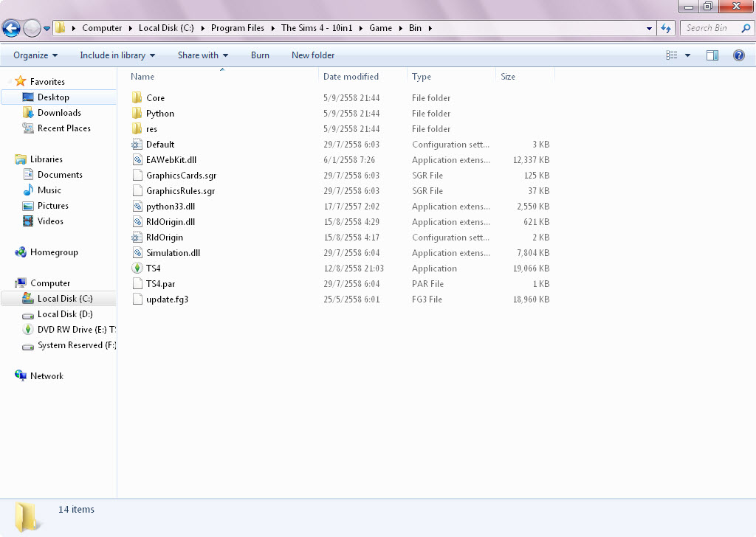Click the TS4 application icon
This screenshot has width=756, height=537.
pos(137,268)
